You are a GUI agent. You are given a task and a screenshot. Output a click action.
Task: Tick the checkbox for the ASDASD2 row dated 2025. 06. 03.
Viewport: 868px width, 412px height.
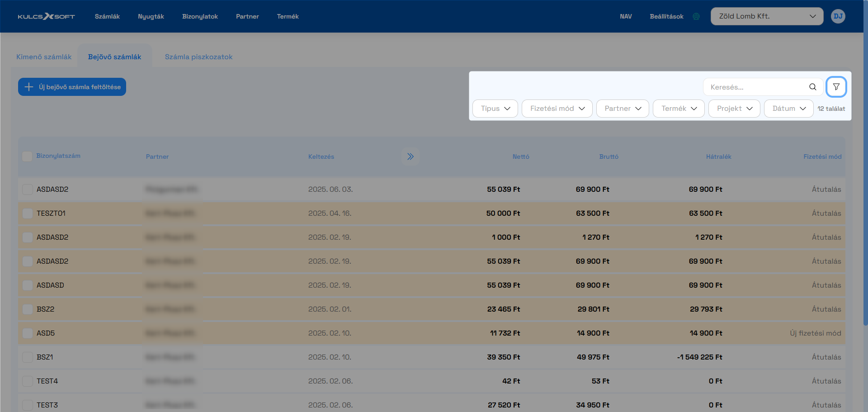[x=27, y=189]
